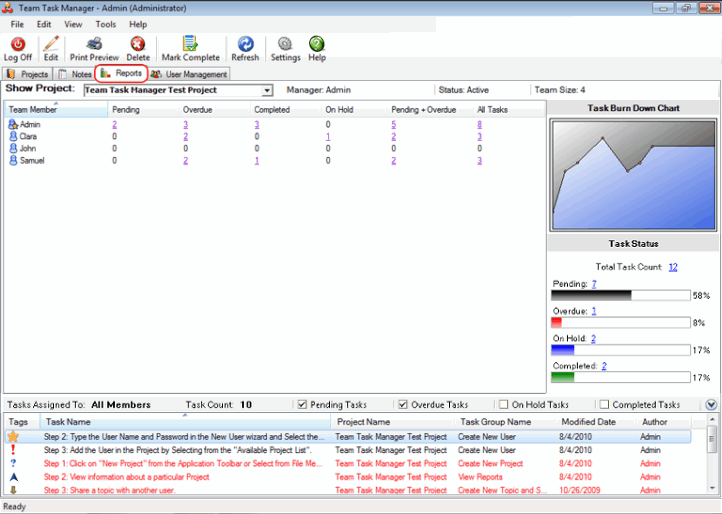722x514 pixels.
Task: Open Settings from the toolbar
Action: (285, 45)
